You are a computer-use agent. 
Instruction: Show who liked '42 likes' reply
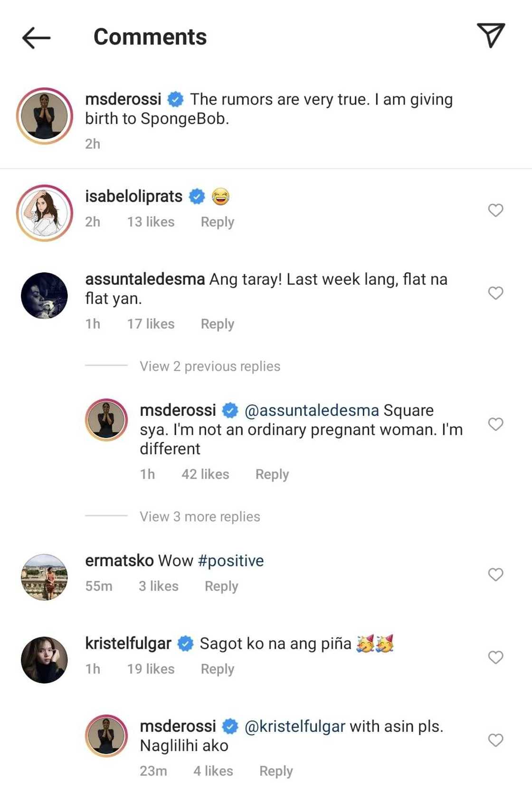click(205, 474)
